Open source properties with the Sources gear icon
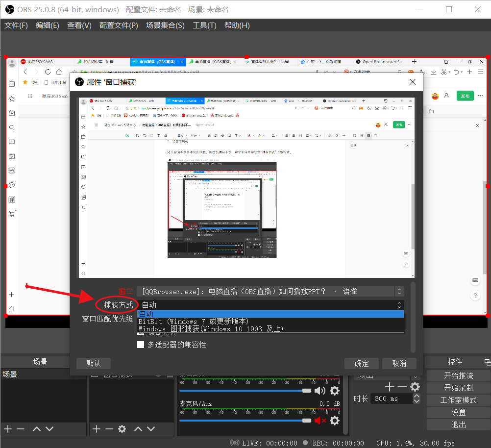Screen dimensions: 491x448 122,429
